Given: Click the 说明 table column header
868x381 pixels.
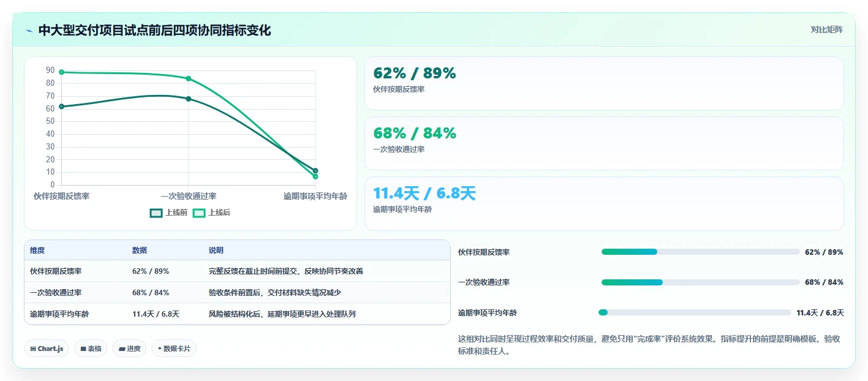Looking at the screenshot, I should 216,251.
